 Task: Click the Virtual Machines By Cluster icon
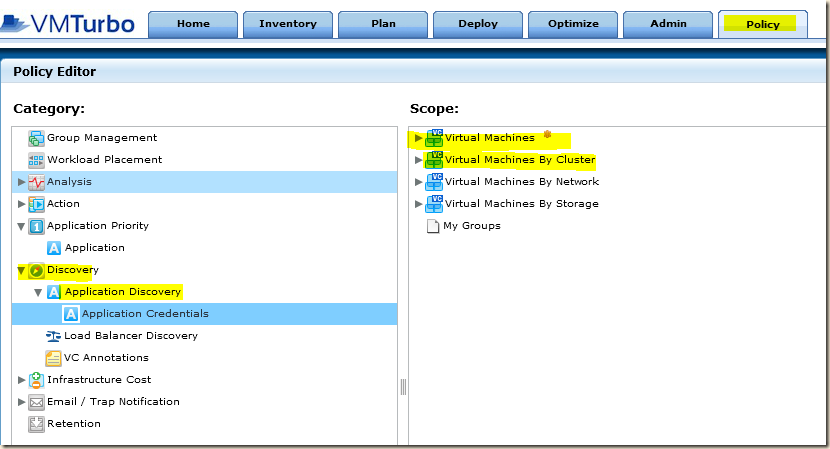point(434,160)
